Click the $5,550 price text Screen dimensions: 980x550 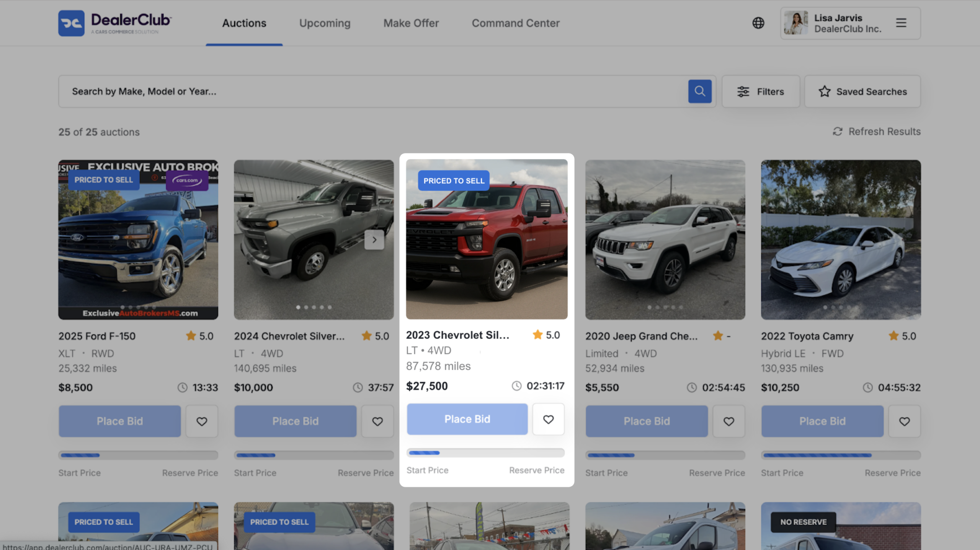602,387
